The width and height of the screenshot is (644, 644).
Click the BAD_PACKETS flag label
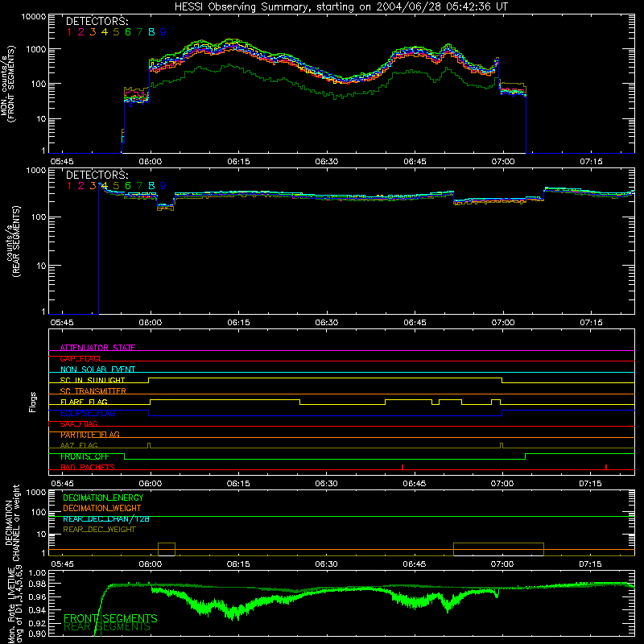point(88,467)
